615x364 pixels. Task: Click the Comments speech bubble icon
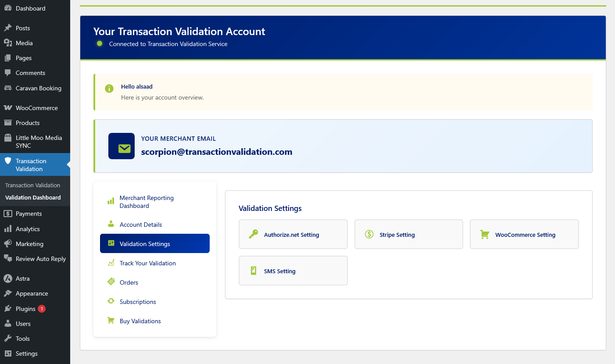[8, 73]
